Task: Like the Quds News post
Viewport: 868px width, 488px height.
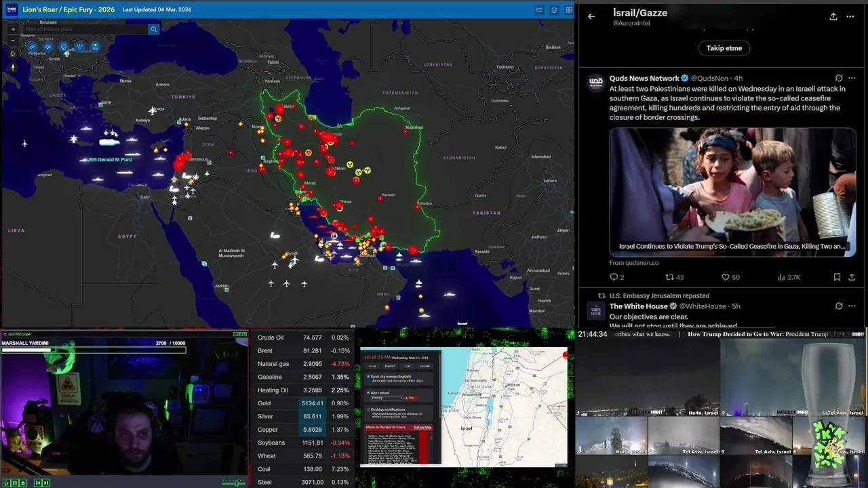Action: 730,277
